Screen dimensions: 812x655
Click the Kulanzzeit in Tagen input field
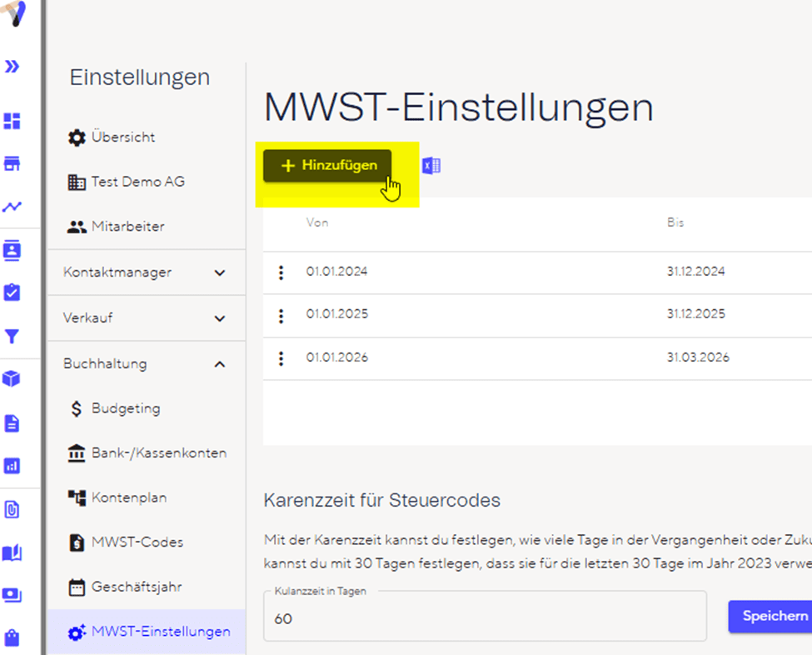[485, 619]
